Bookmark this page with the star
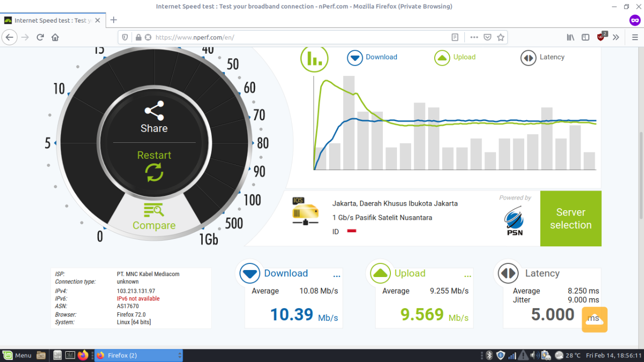The height and width of the screenshot is (362, 644). click(501, 37)
